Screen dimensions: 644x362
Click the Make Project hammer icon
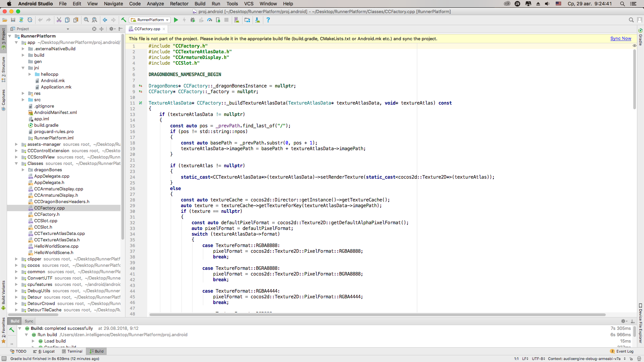(x=124, y=20)
